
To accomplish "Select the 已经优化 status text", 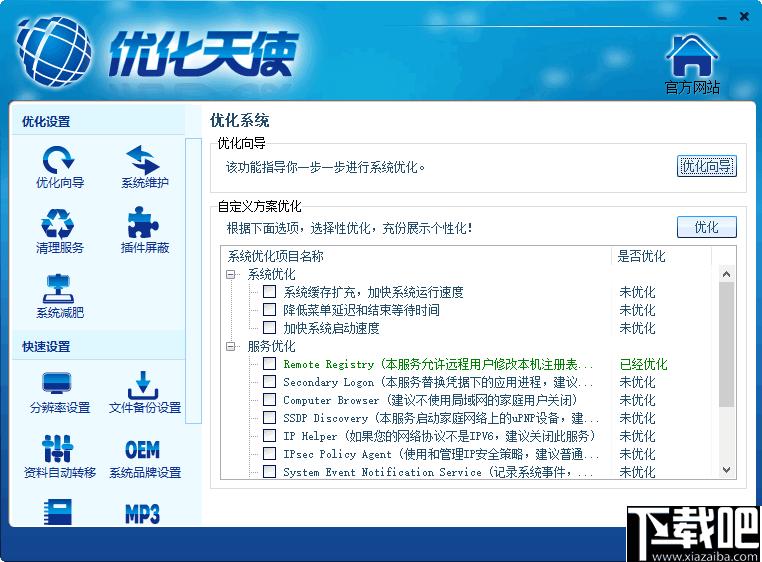I will pos(643,364).
